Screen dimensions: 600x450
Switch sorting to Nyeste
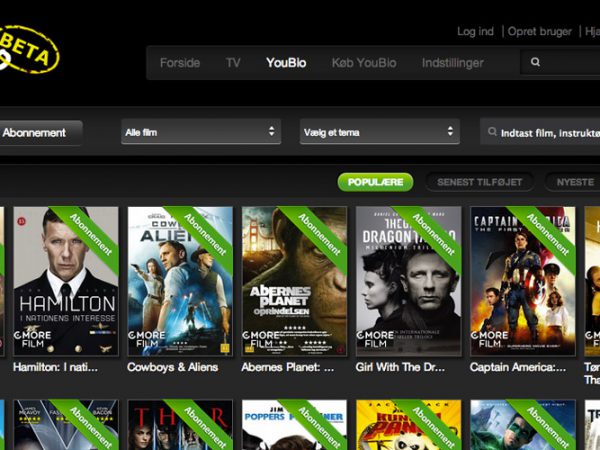point(573,182)
